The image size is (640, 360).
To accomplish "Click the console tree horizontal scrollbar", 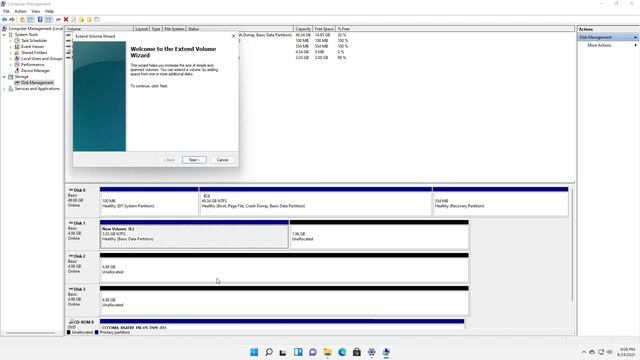I will coord(31,333).
